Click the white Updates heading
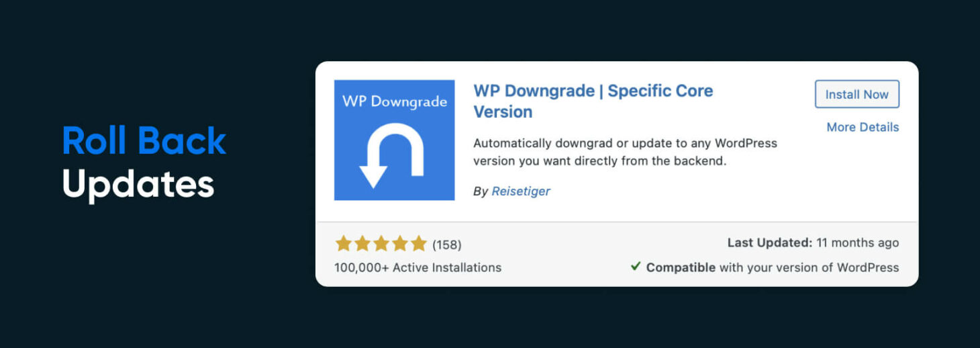 click(138, 183)
